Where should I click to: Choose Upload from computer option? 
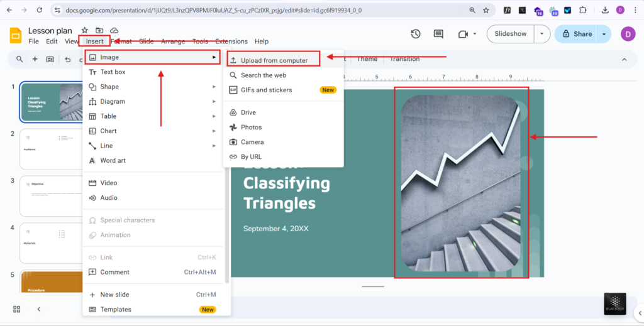tap(274, 60)
